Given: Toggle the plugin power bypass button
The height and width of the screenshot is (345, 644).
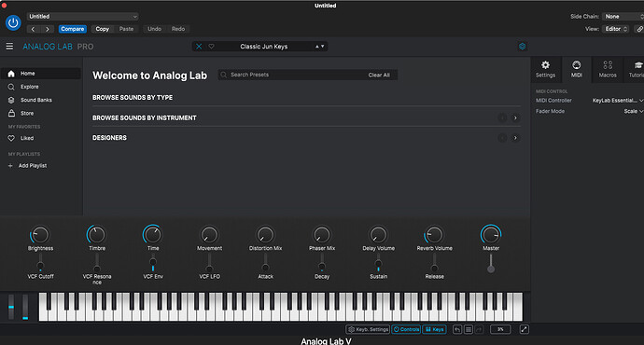Looking at the screenshot, I should click(13, 22).
